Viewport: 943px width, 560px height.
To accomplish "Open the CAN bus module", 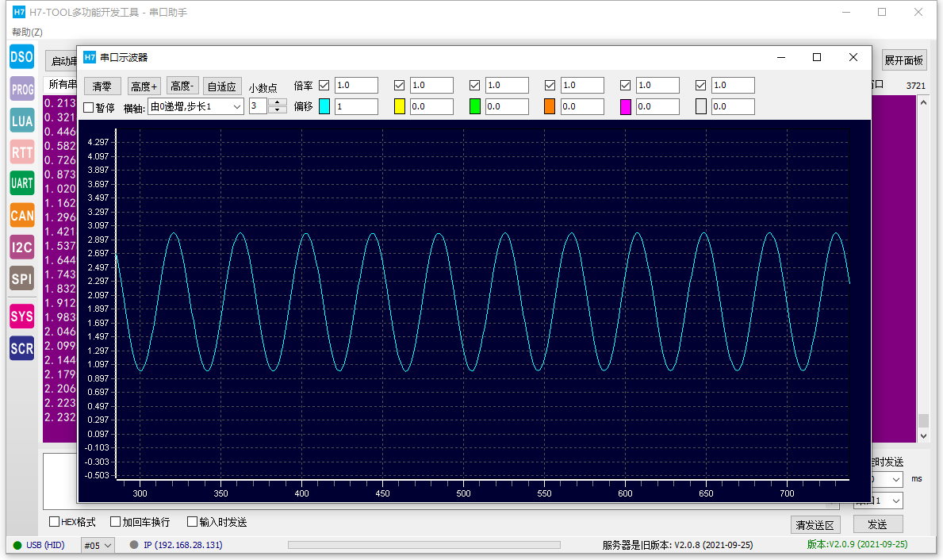I will pyautogui.click(x=21, y=215).
